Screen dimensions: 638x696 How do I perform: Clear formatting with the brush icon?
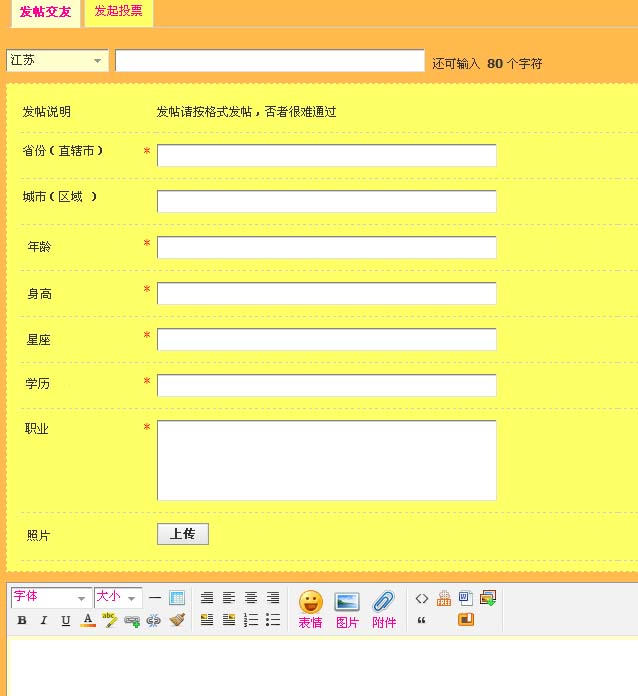click(x=177, y=620)
